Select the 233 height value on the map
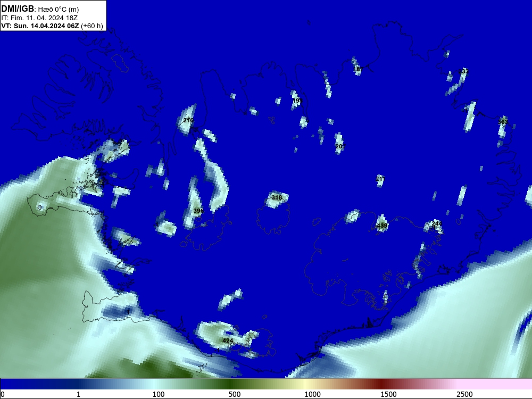The height and width of the screenshot is (399, 532). tap(463, 71)
